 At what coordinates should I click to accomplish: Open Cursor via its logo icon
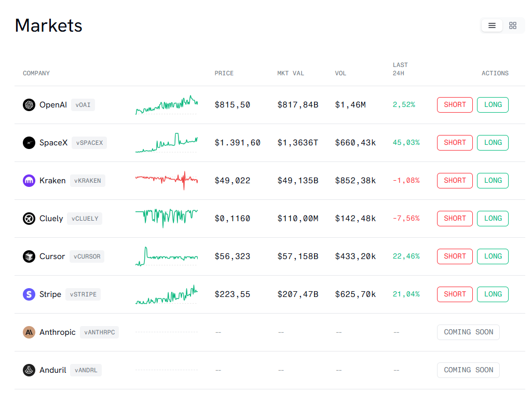pos(29,256)
